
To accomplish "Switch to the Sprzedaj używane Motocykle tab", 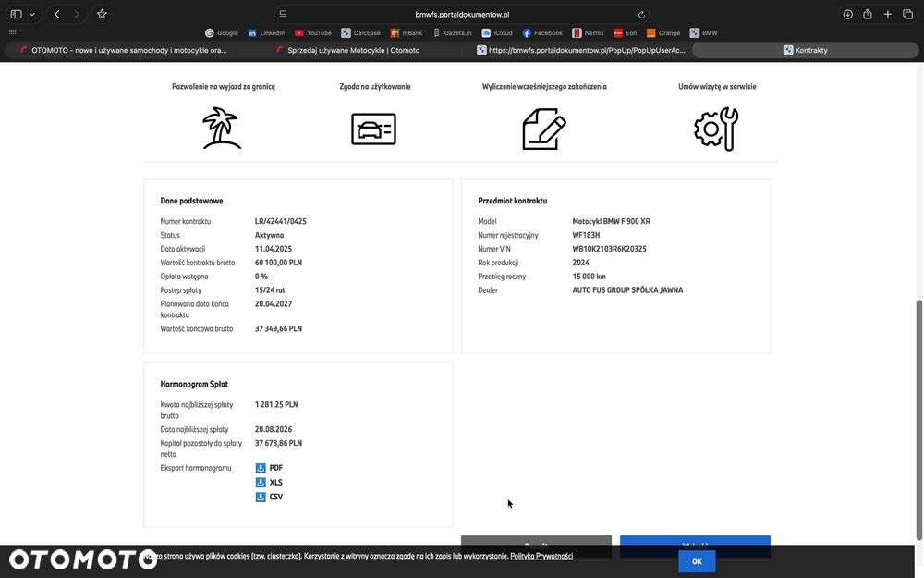I will tap(348, 50).
